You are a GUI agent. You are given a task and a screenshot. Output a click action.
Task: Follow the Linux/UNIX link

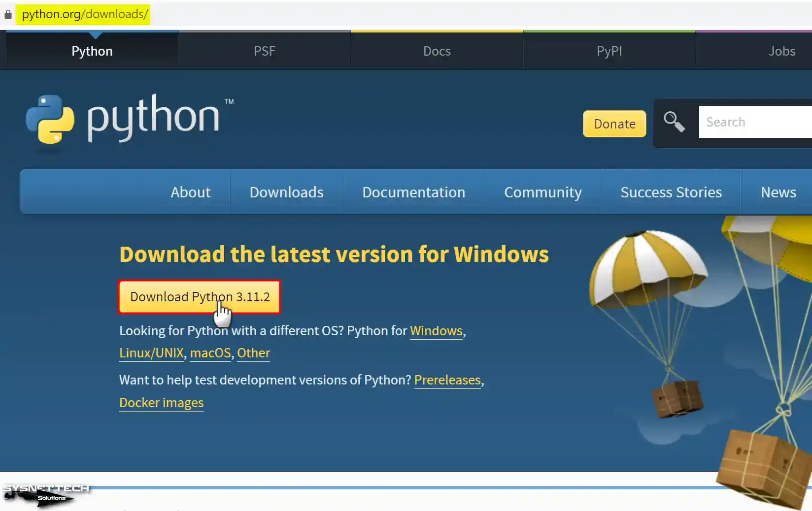tap(151, 353)
